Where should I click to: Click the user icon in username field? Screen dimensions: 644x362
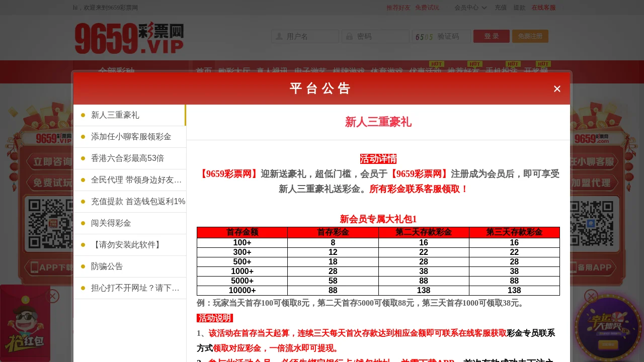point(279,36)
